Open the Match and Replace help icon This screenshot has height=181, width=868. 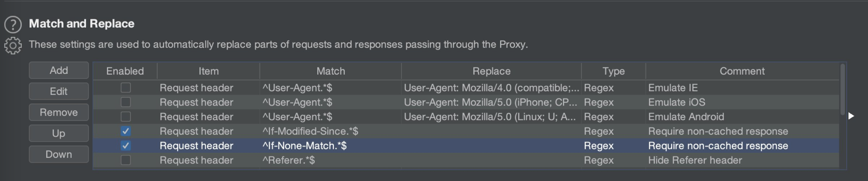(13, 24)
